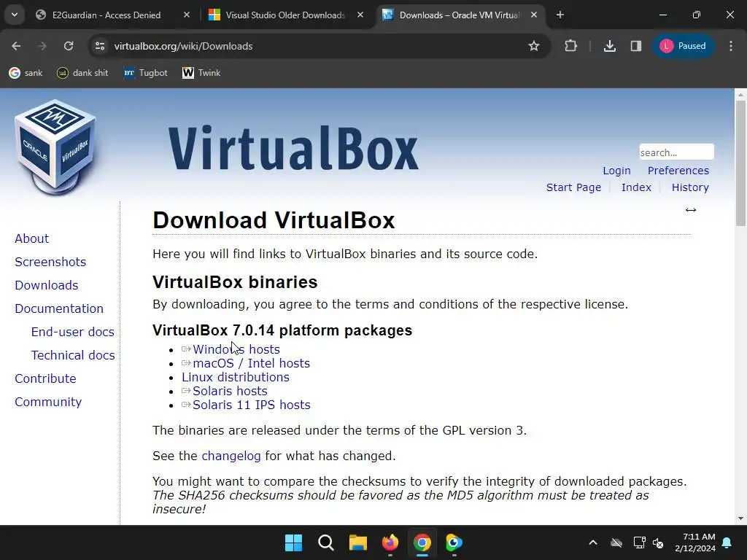Open the Tugbot bookmark

(x=145, y=73)
